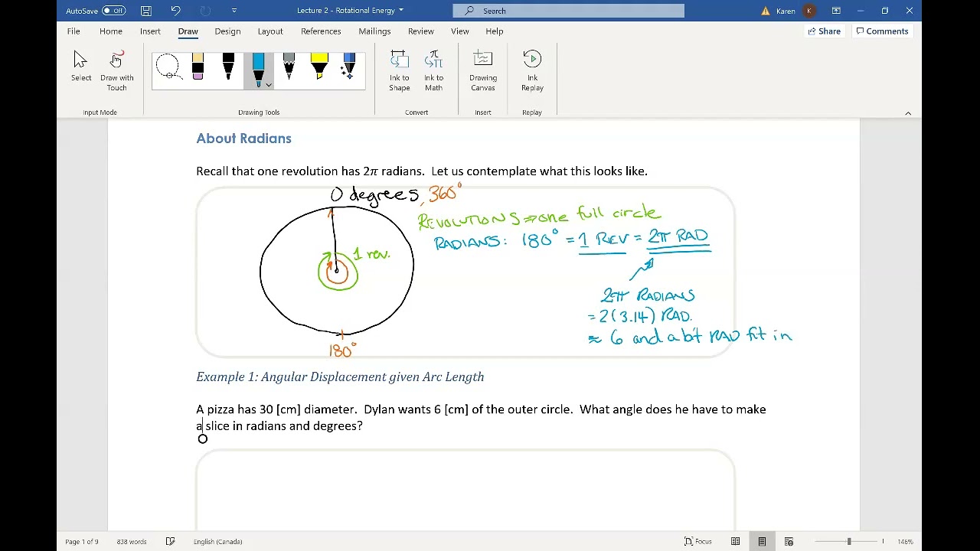The width and height of the screenshot is (980, 551).
Task: Switch to the View tab
Action: (x=459, y=31)
